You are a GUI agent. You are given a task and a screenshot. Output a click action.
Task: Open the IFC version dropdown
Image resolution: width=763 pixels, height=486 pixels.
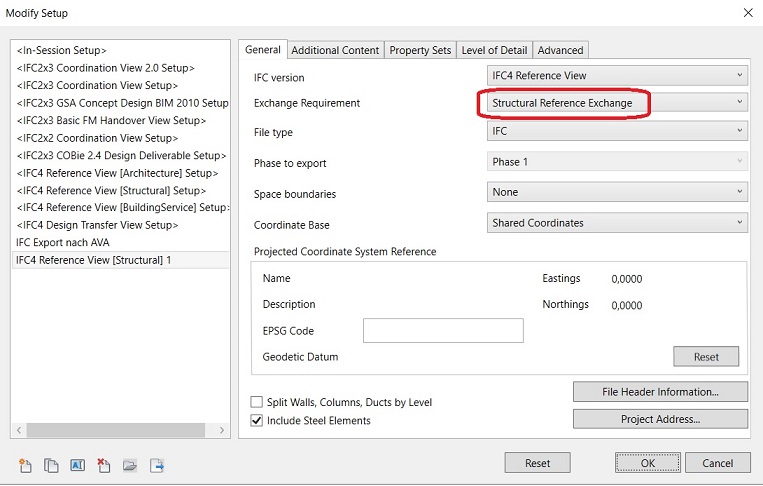click(x=616, y=76)
